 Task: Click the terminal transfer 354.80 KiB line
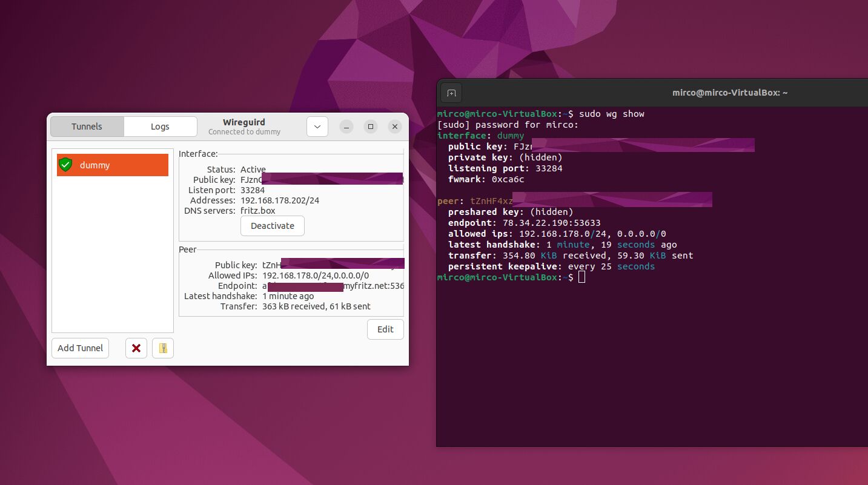click(571, 256)
